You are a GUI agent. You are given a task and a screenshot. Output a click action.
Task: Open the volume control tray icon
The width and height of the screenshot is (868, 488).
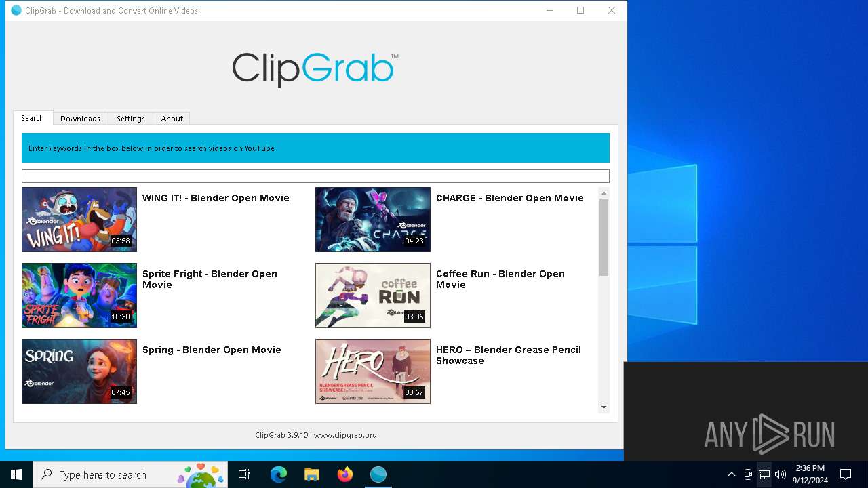pos(781,474)
